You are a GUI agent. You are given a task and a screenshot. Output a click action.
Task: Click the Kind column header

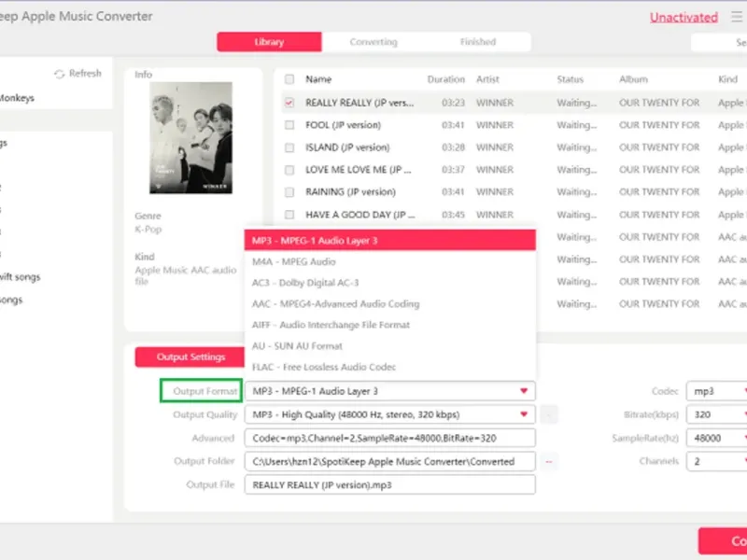point(727,79)
